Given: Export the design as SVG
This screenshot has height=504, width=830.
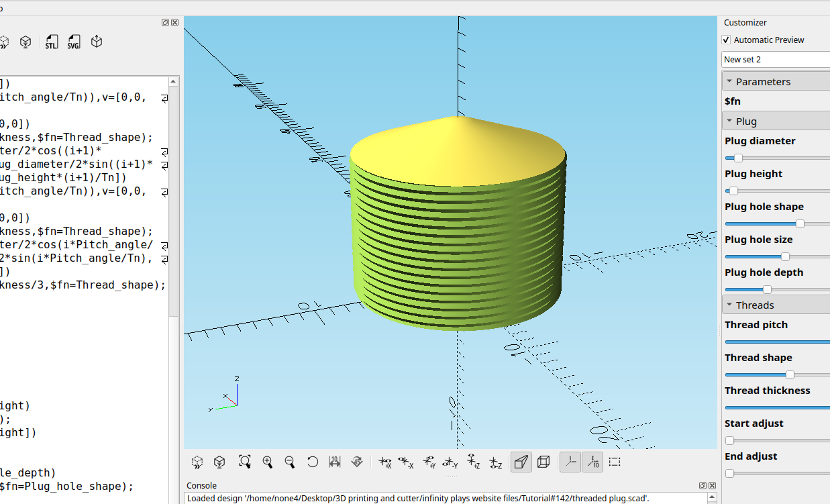Looking at the screenshot, I should (x=74, y=42).
